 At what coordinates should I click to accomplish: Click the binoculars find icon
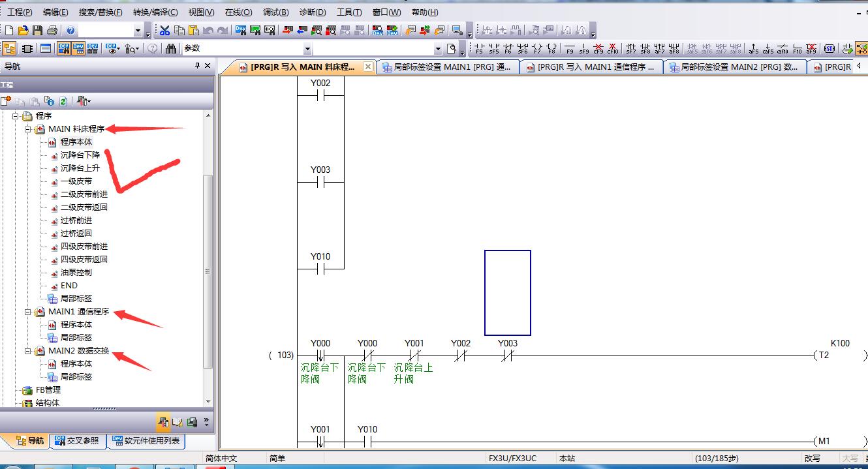[x=171, y=48]
